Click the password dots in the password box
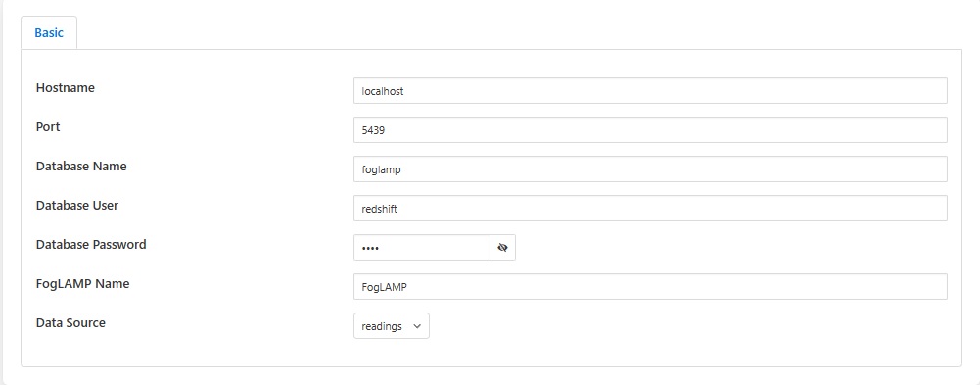The image size is (980, 385). tap(371, 248)
